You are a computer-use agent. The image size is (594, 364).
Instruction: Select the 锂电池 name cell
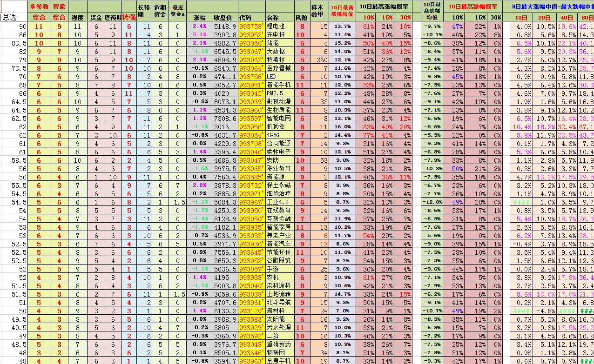[x=280, y=26]
